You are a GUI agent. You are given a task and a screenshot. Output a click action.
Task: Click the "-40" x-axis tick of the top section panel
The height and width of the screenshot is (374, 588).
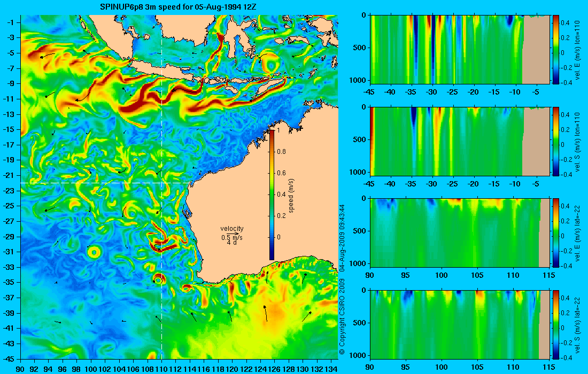391,92
